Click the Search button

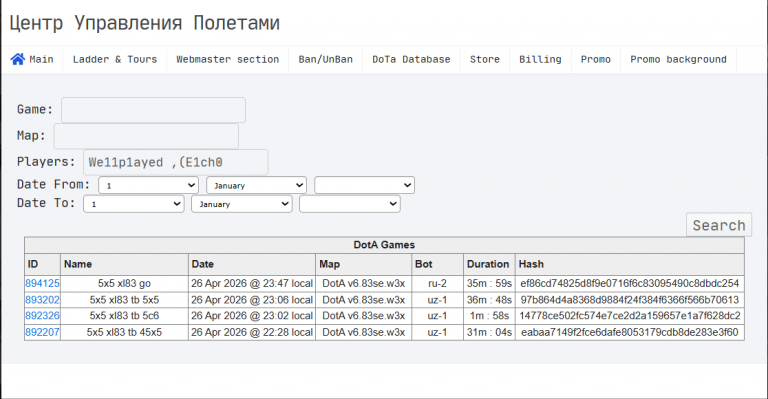719,225
